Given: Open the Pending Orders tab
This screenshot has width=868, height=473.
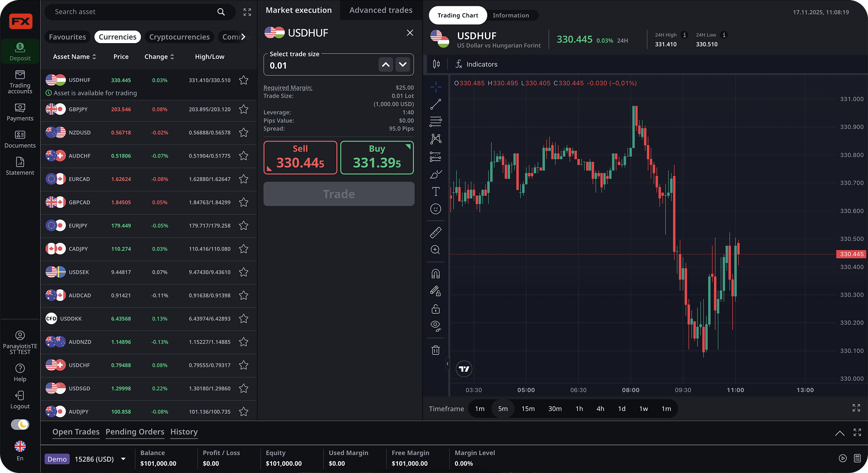Looking at the screenshot, I should tap(135, 432).
